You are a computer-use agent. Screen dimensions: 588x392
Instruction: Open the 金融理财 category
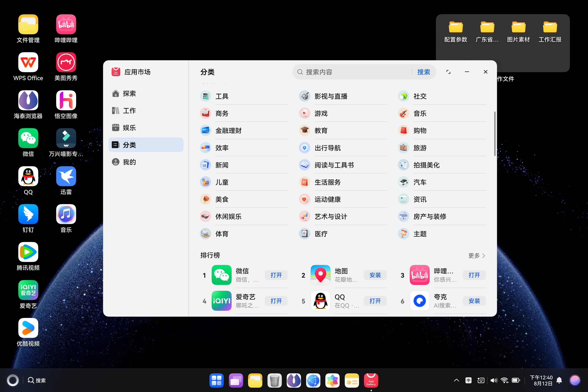click(x=244, y=130)
